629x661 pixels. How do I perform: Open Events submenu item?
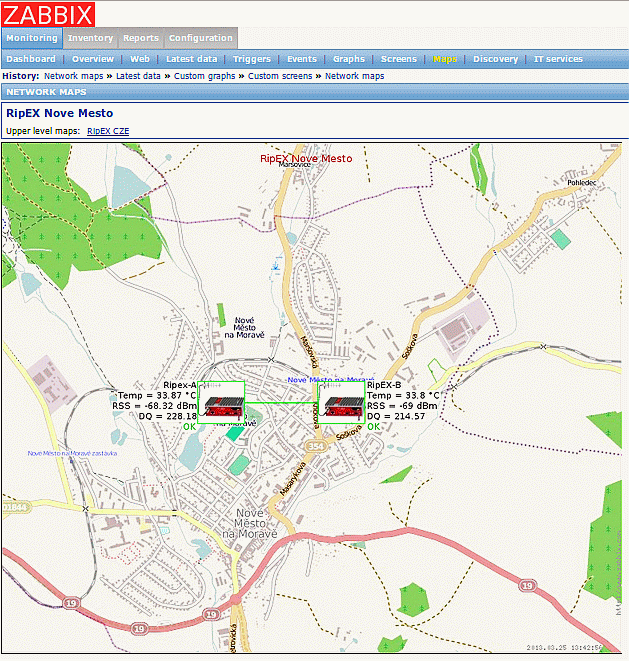(302, 59)
